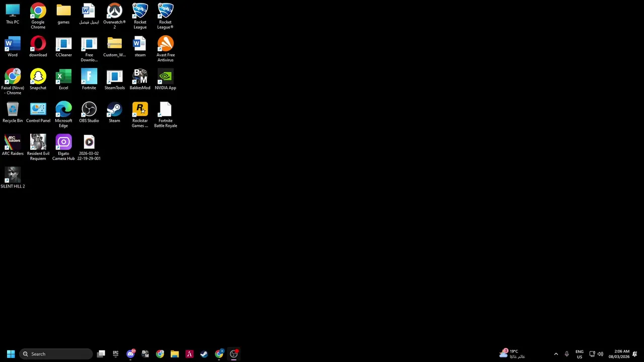Image resolution: width=644 pixels, height=362 pixels.
Task: Select the 2026-03-02 22-19-29-001 video file
Action: 89,148
